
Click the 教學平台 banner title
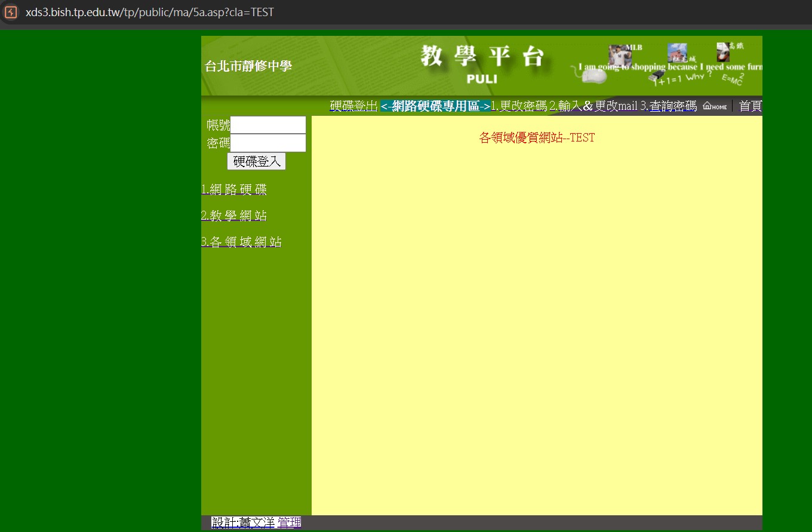(482, 57)
